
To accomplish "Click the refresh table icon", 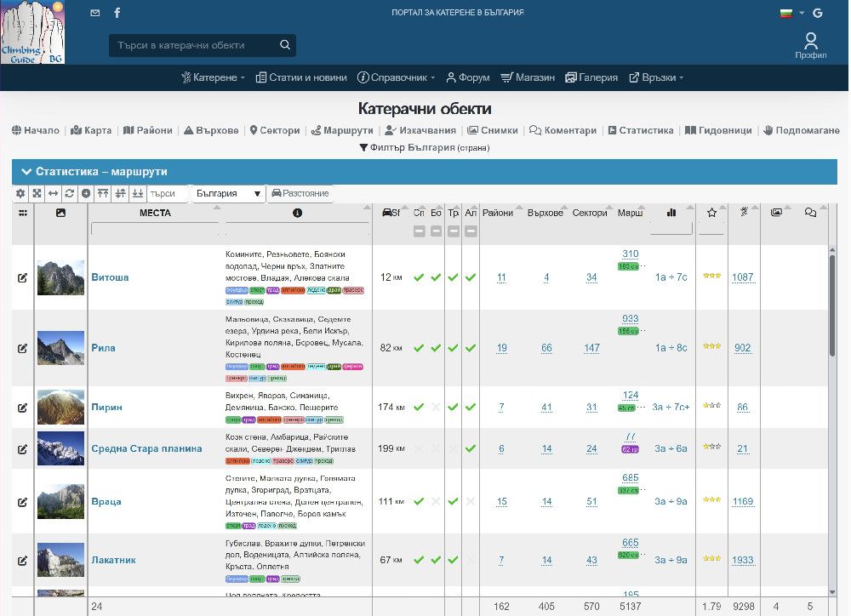I will pyautogui.click(x=70, y=193).
